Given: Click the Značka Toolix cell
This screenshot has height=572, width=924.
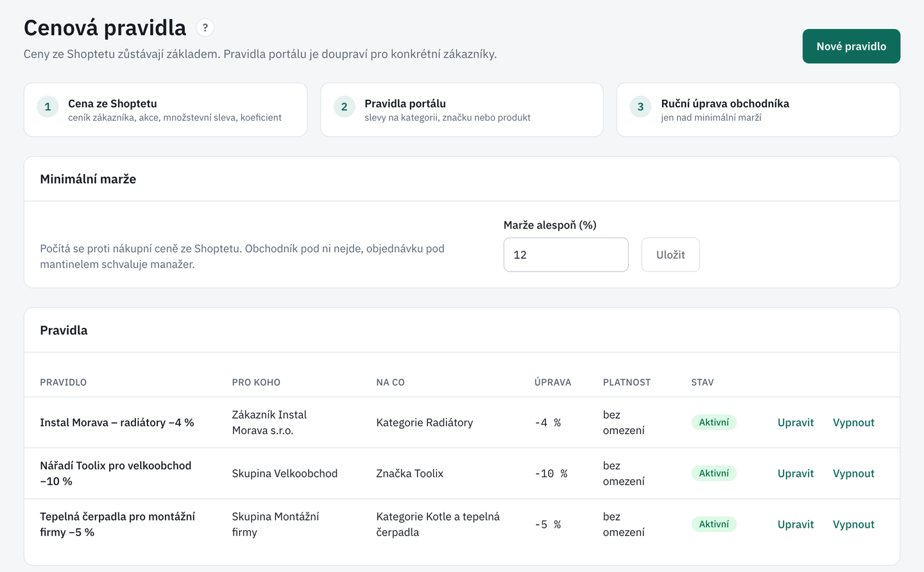Looking at the screenshot, I should 410,473.
